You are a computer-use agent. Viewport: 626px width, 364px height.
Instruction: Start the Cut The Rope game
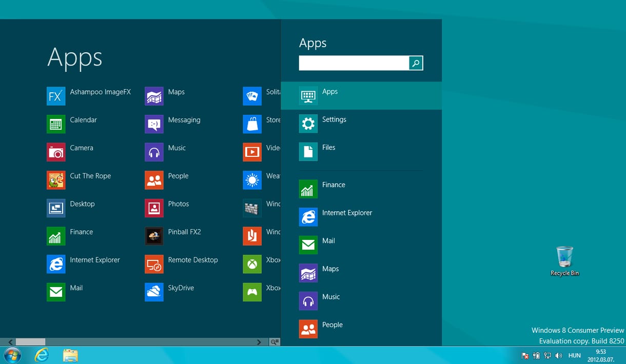[79, 180]
